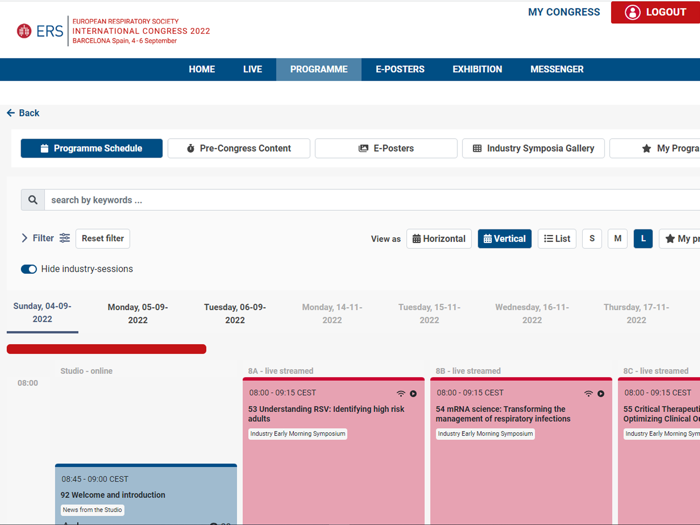Click play icon on session 54 card
Screen dimensions: 700x525
(601, 394)
